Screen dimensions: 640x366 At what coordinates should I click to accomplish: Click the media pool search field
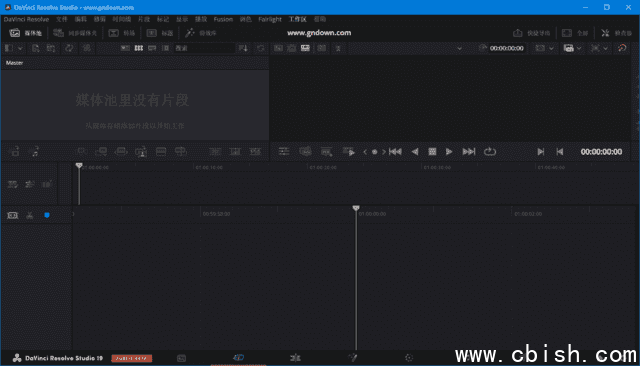pyautogui.click(x=204, y=48)
